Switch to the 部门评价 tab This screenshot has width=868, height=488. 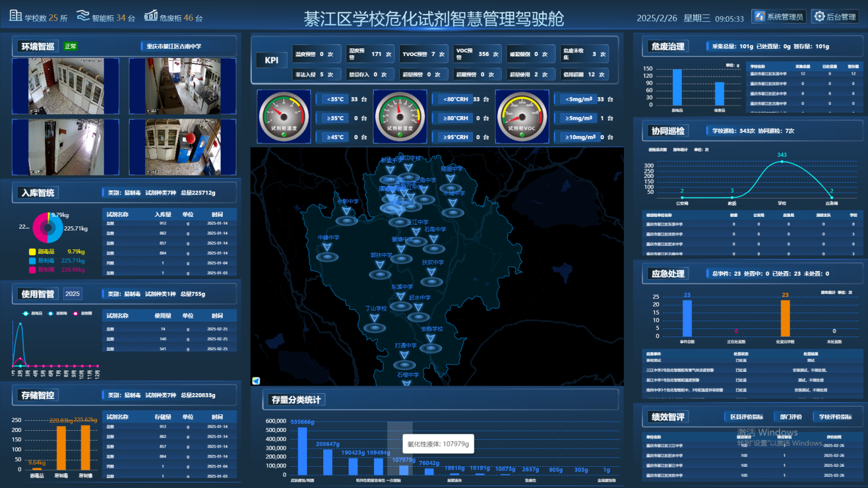pyautogui.click(x=790, y=417)
